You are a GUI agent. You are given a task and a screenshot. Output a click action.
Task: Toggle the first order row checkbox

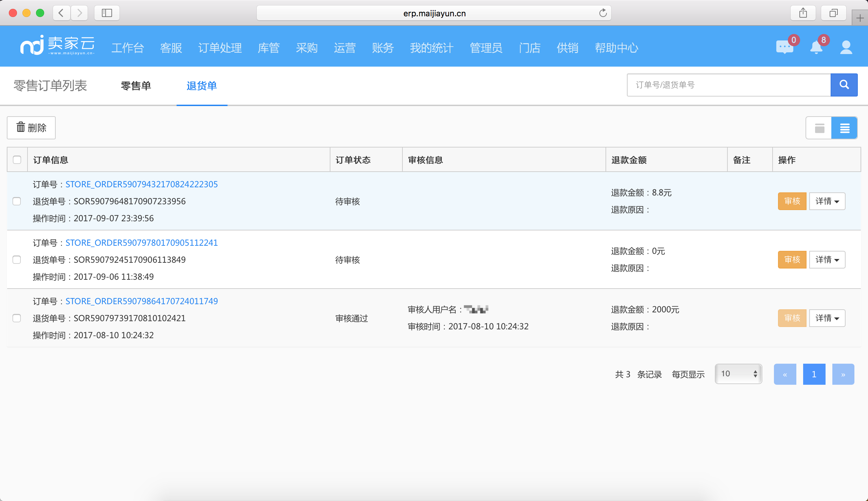tap(17, 201)
